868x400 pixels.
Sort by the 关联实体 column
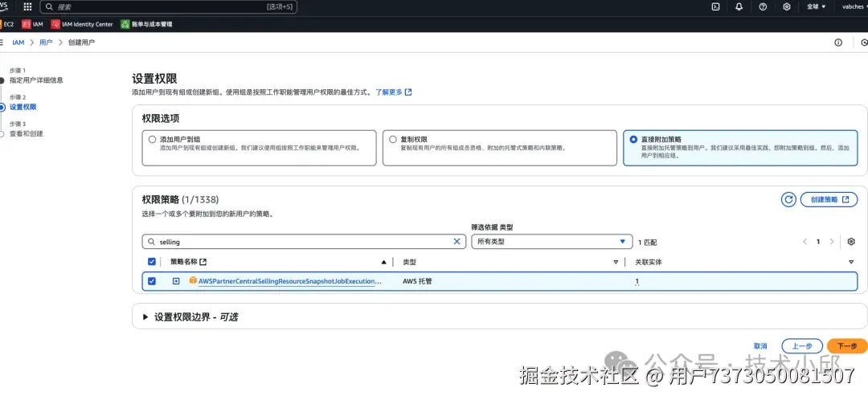coord(851,262)
